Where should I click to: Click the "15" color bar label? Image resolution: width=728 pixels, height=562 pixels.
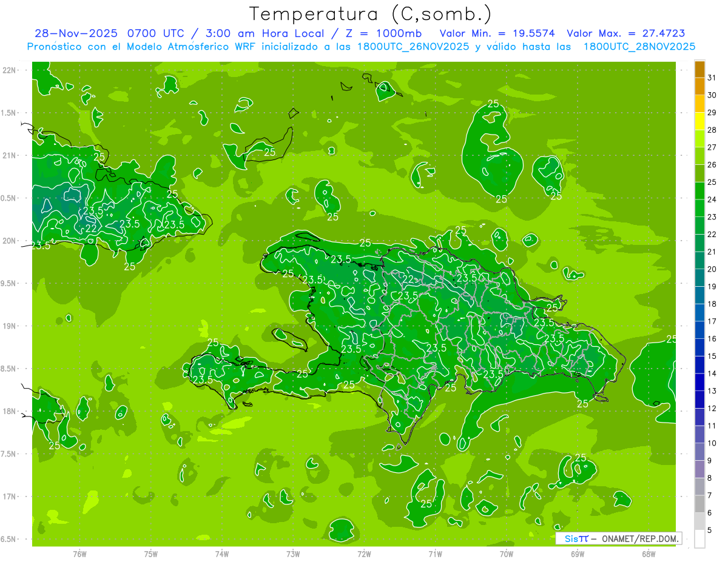click(x=712, y=356)
